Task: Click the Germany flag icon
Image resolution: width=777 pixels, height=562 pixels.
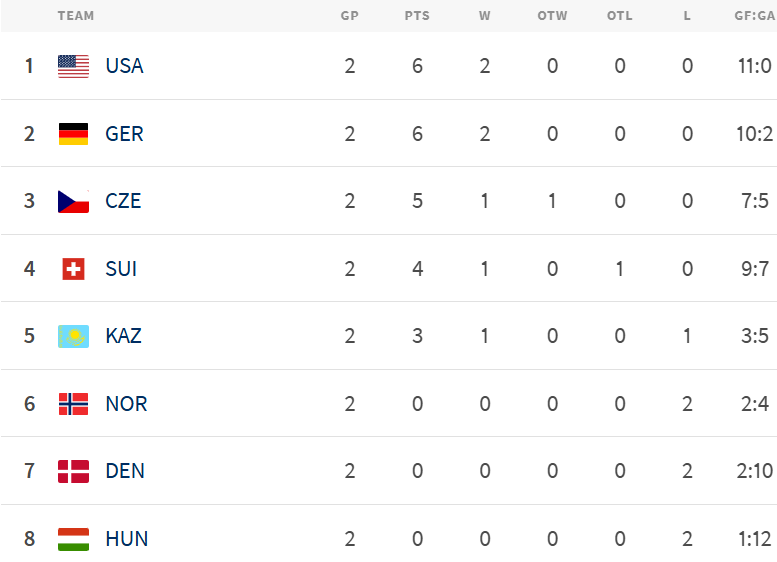Action: [73, 134]
